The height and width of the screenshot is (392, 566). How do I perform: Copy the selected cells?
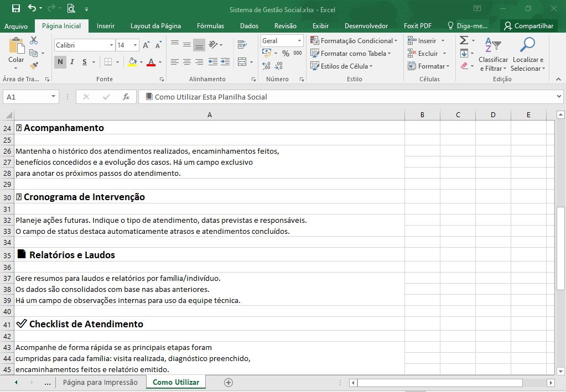pyautogui.click(x=34, y=53)
